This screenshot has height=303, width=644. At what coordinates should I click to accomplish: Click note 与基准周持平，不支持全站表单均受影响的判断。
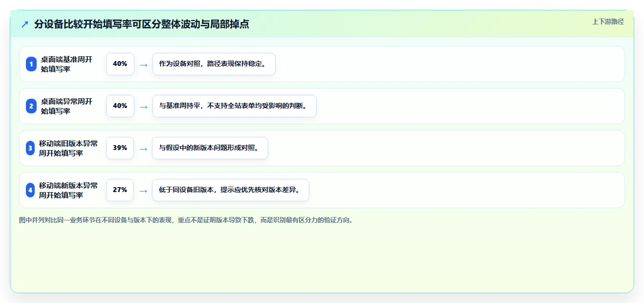[x=235, y=106]
